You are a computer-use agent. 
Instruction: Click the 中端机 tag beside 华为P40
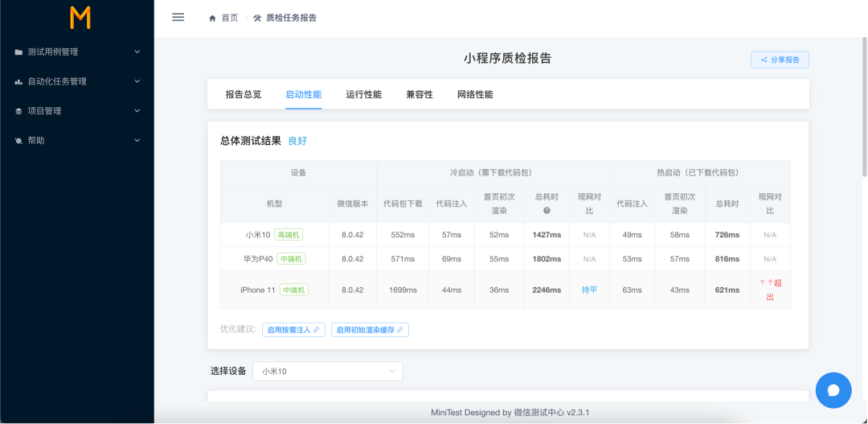coord(291,259)
